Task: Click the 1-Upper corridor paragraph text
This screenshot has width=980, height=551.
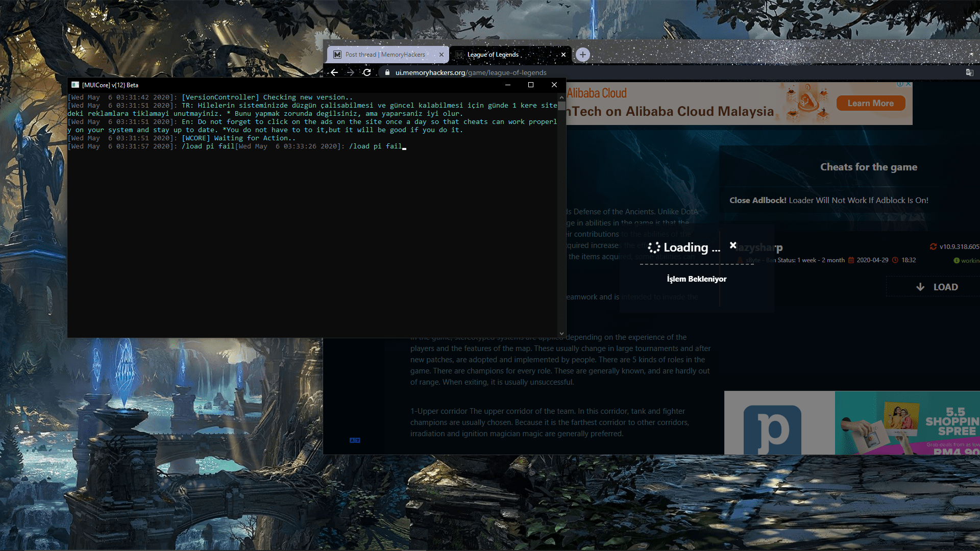Action: pos(550,422)
